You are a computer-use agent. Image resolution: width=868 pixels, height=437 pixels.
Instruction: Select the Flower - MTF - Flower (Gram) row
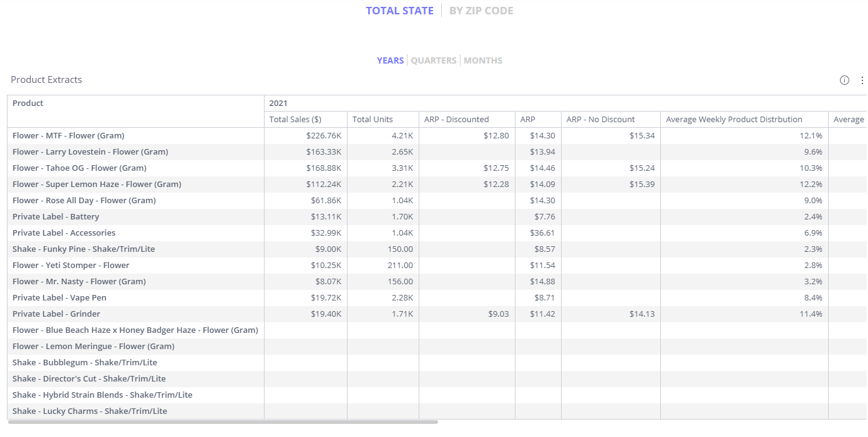click(68, 135)
